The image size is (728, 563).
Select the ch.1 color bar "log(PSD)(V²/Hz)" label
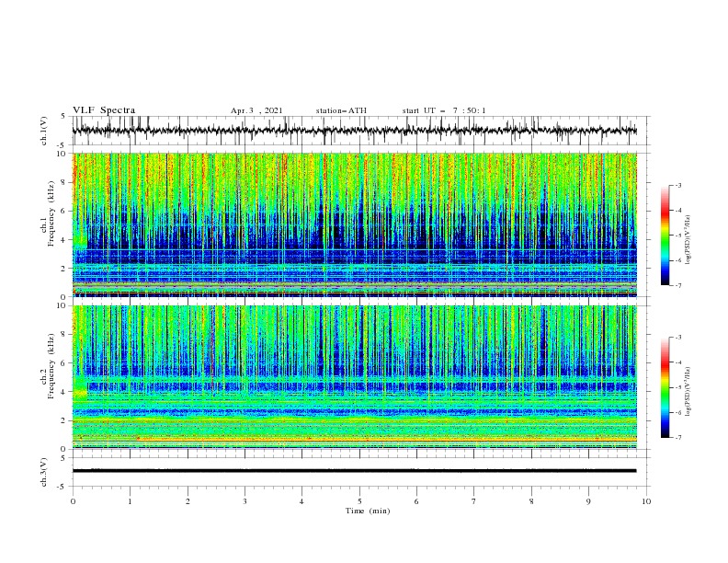pyautogui.click(x=688, y=240)
